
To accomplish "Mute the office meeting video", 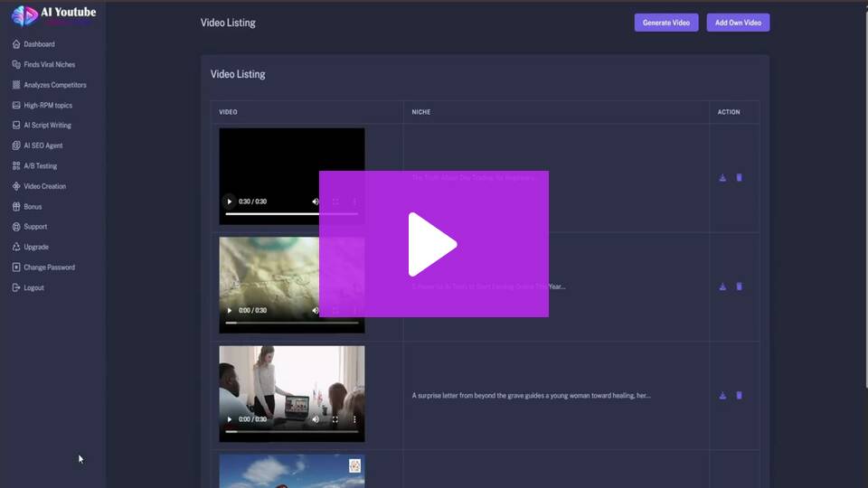I will coord(315,419).
